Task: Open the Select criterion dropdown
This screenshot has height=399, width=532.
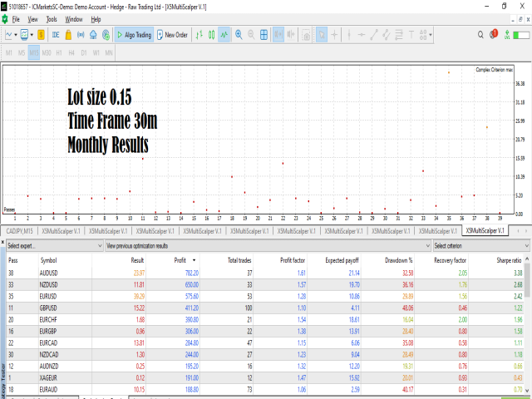Action: click(x=481, y=246)
